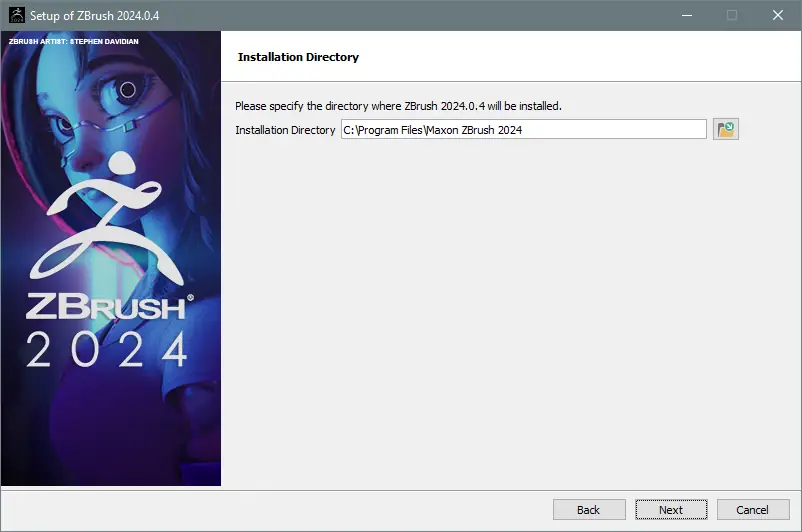
Task: Click the 'Installation Directory' bold heading
Action: pos(298,57)
